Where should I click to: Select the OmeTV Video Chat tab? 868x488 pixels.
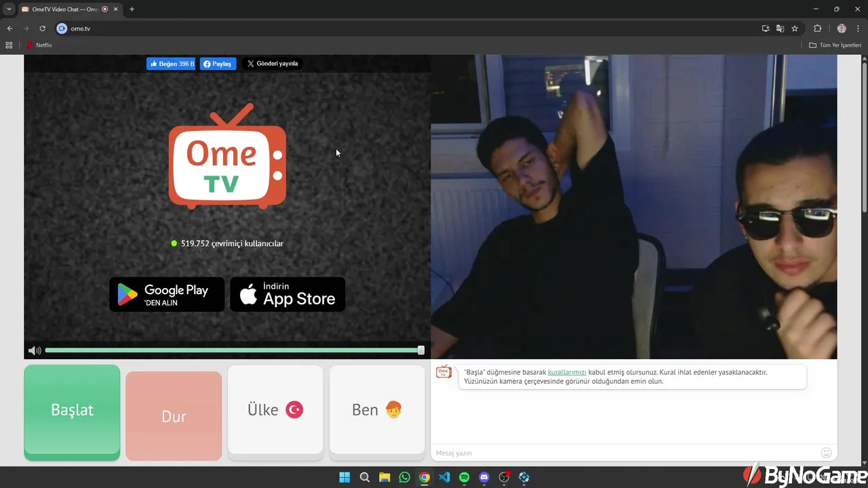pyautogui.click(x=64, y=9)
